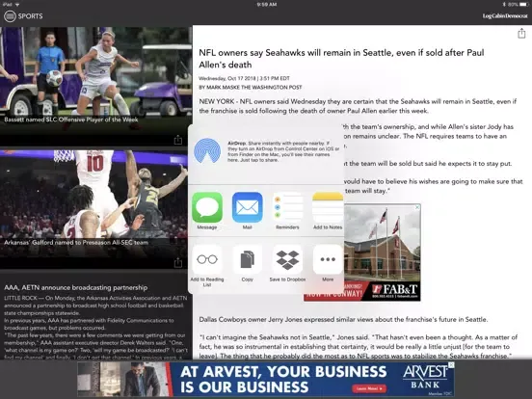Share article via Message app
The width and height of the screenshot is (532, 399).
[x=207, y=207]
